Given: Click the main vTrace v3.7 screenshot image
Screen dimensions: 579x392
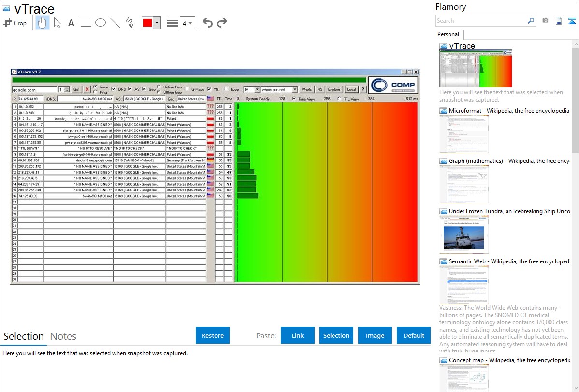Looking at the screenshot, I should 215,176.
